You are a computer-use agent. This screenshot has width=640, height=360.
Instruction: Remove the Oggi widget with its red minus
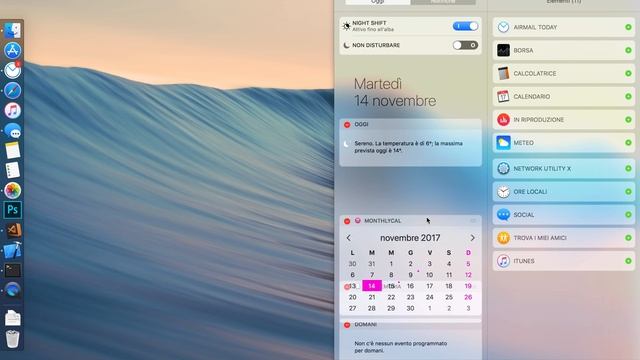tap(347, 124)
